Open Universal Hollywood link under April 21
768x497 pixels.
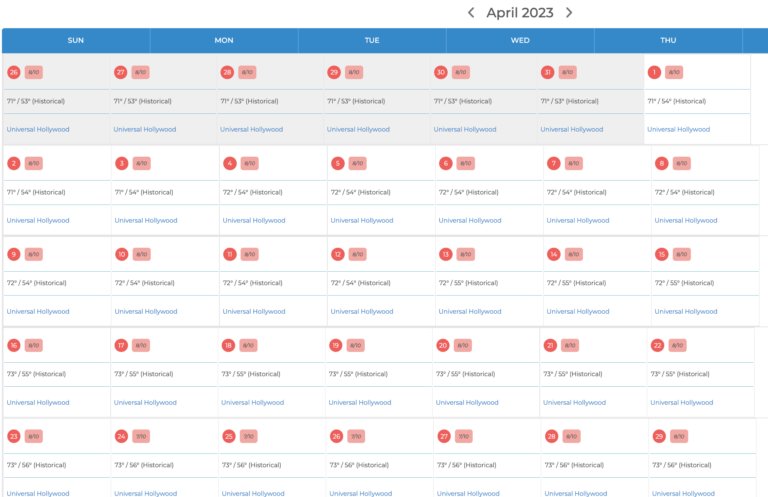pyautogui.click(x=574, y=402)
